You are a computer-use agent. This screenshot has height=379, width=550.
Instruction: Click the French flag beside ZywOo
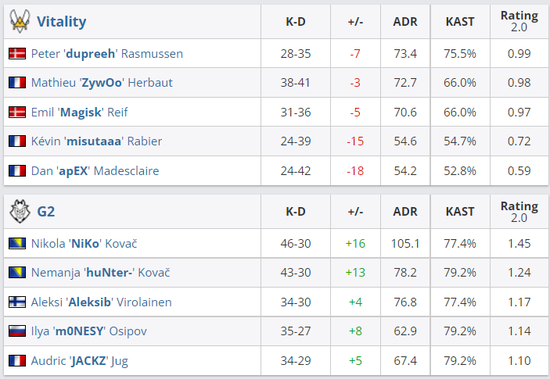tap(17, 83)
